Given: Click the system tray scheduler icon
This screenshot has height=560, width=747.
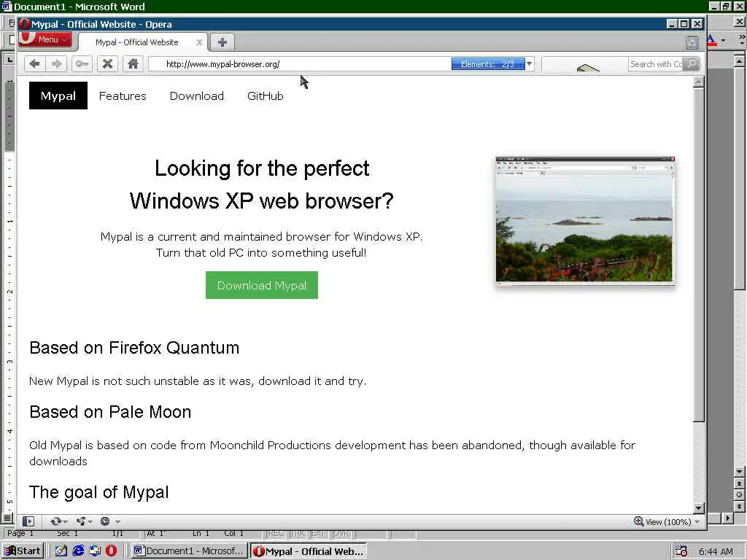Looking at the screenshot, I should [x=681, y=551].
